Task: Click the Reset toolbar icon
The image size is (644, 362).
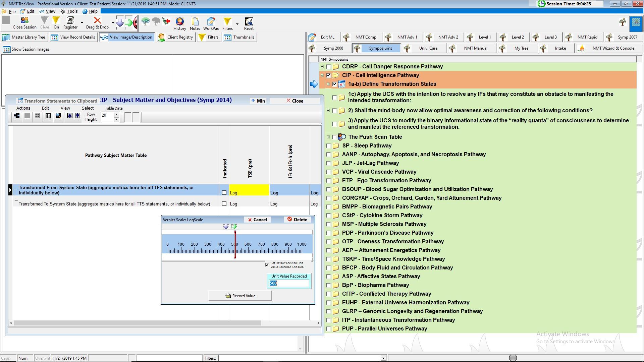Action: pyautogui.click(x=249, y=23)
